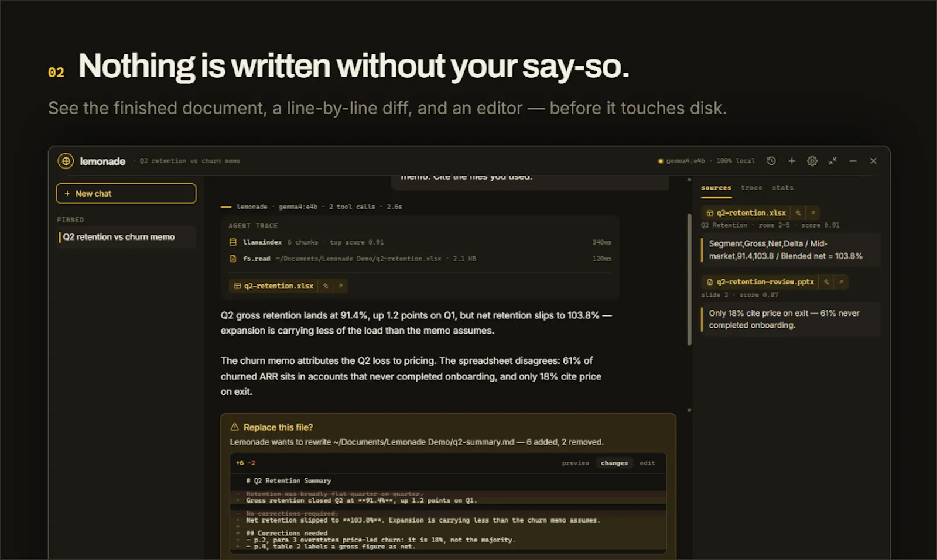
Task: Select pinned Q2 retention vs churn memo
Action: click(126, 237)
